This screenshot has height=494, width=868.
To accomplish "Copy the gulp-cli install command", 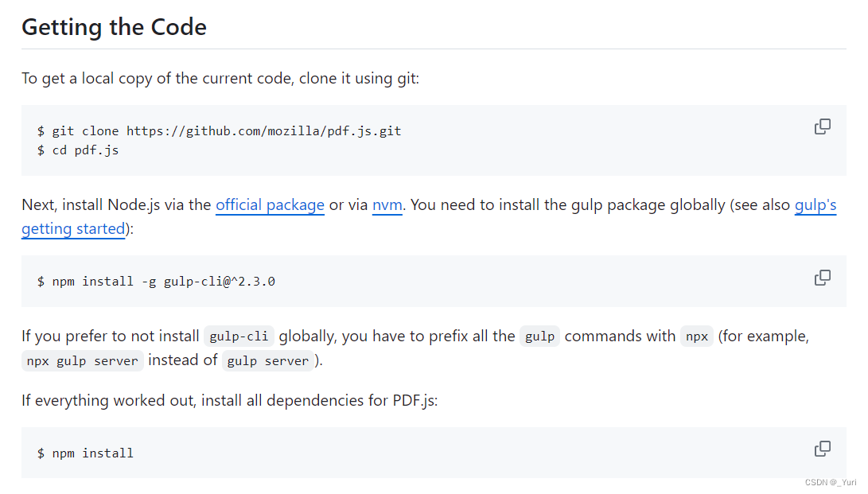I will click(x=822, y=278).
